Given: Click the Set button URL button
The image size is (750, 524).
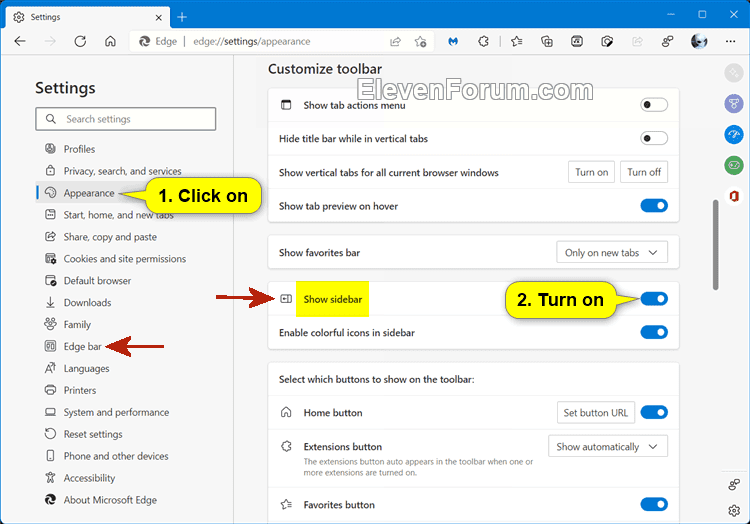Looking at the screenshot, I should (x=596, y=413).
